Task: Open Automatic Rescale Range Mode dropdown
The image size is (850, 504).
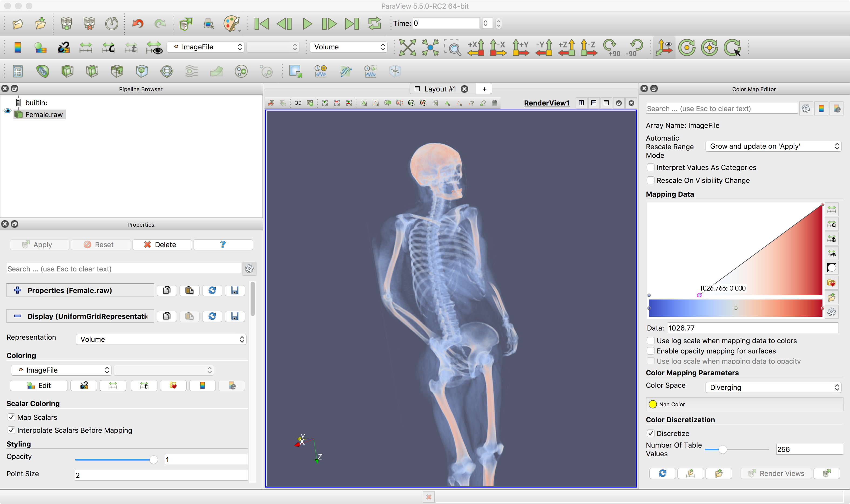Action: pyautogui.click(x=773, y=147)
